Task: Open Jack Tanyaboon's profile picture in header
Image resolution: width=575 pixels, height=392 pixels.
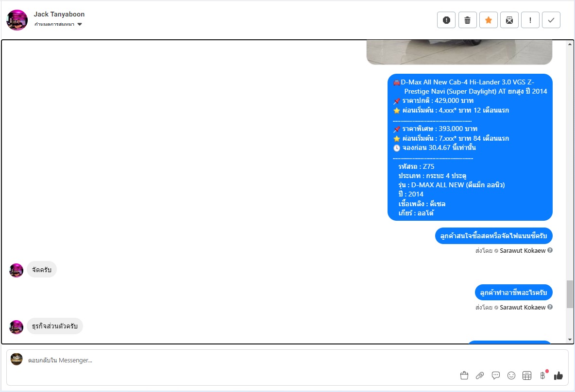Action: 17,20
